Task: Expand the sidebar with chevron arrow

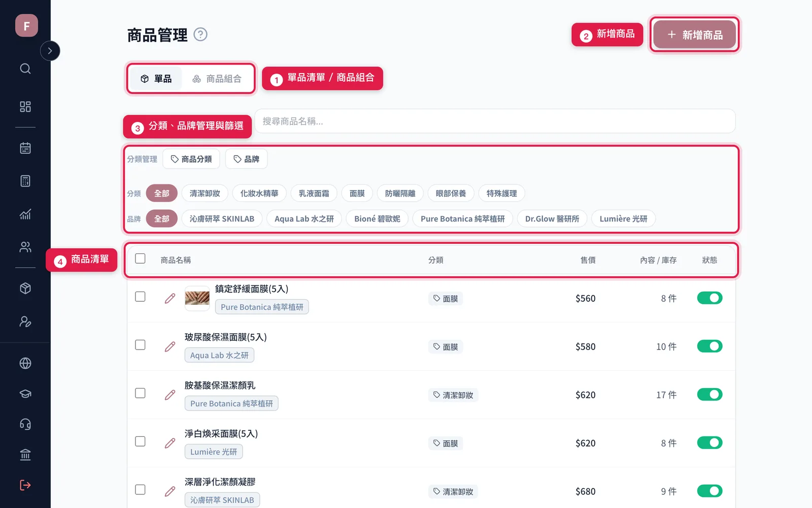Action: pos(50,51)
